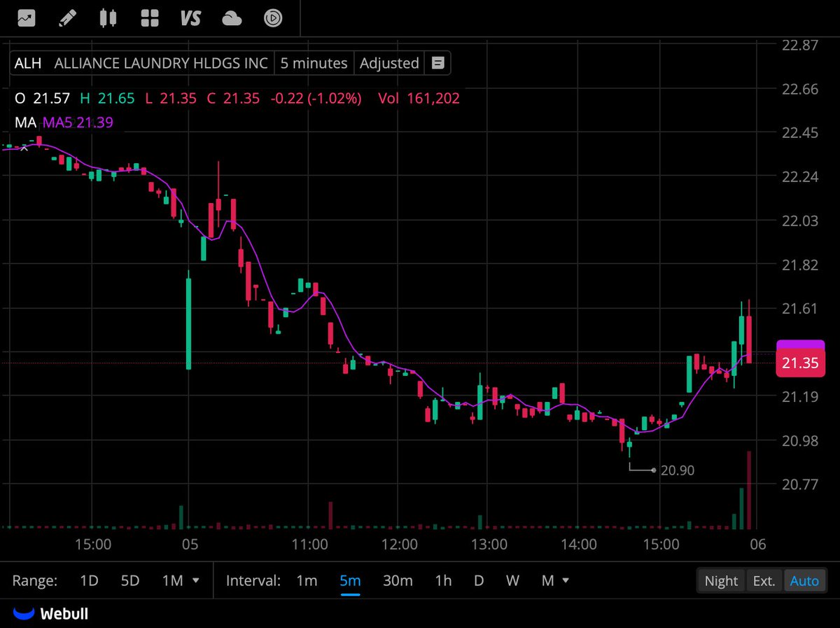Expand the range dropdown arrow after 1M

195,580
